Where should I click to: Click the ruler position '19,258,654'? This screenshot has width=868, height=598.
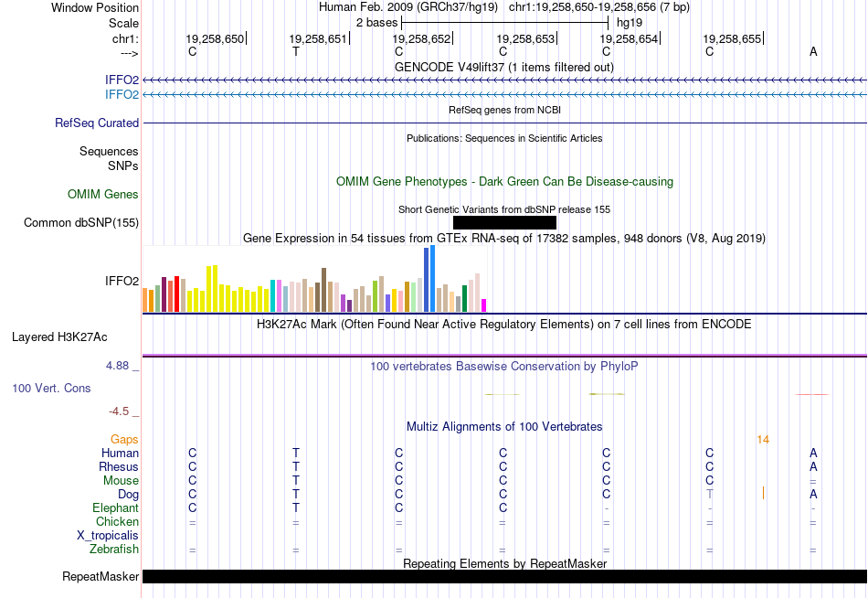click(629, 38)
